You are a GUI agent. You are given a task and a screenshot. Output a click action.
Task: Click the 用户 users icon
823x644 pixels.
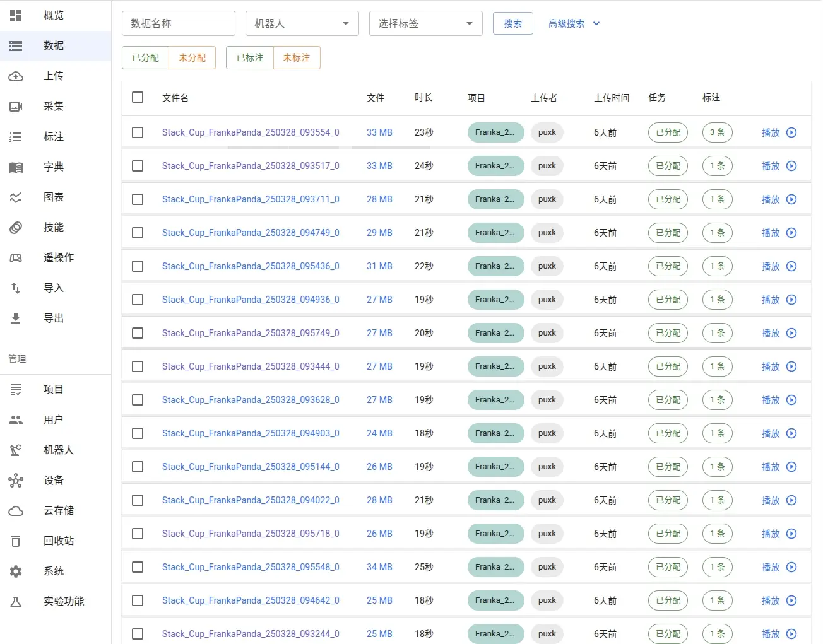coord(16,419)
